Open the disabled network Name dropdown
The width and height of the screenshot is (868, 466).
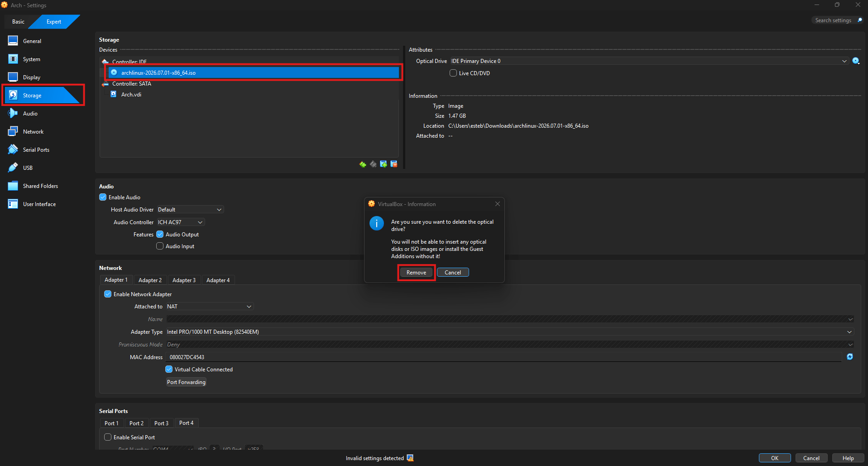pyautogui.click(x=510, y=319)
